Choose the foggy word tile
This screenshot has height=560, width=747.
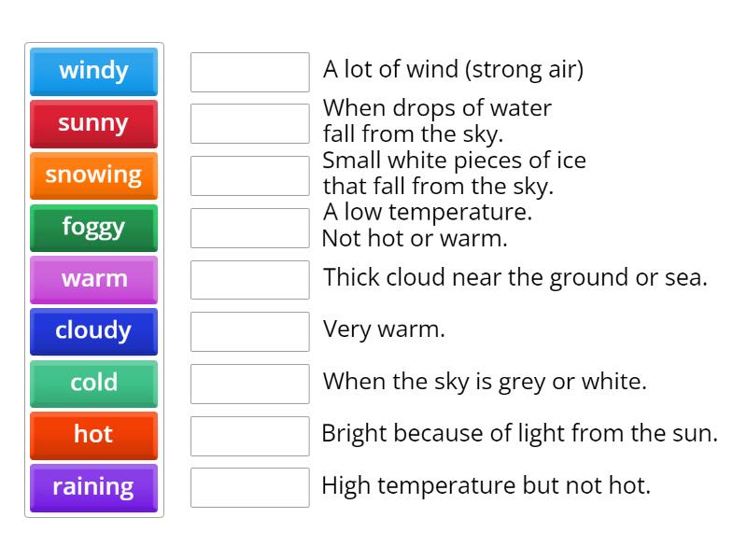pos(93,228)
